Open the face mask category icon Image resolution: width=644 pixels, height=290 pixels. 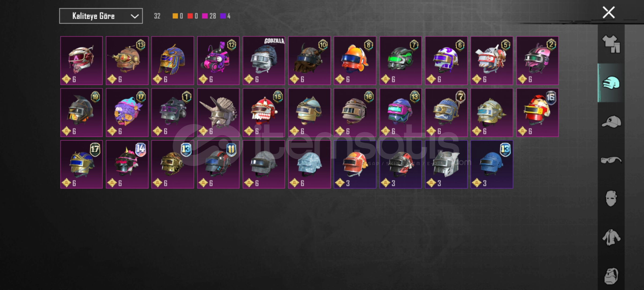pos(611,198)
